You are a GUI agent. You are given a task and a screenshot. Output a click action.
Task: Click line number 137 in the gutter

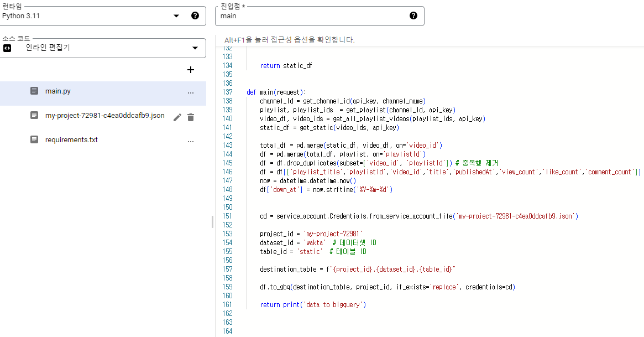click(228, 92)
